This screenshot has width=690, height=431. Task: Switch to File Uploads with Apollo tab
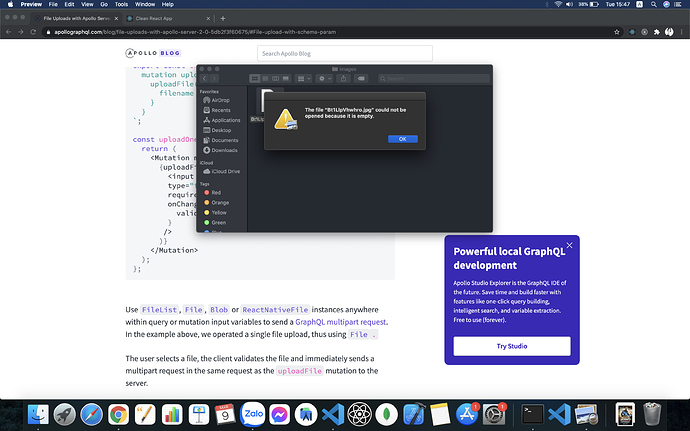(76, 18)
